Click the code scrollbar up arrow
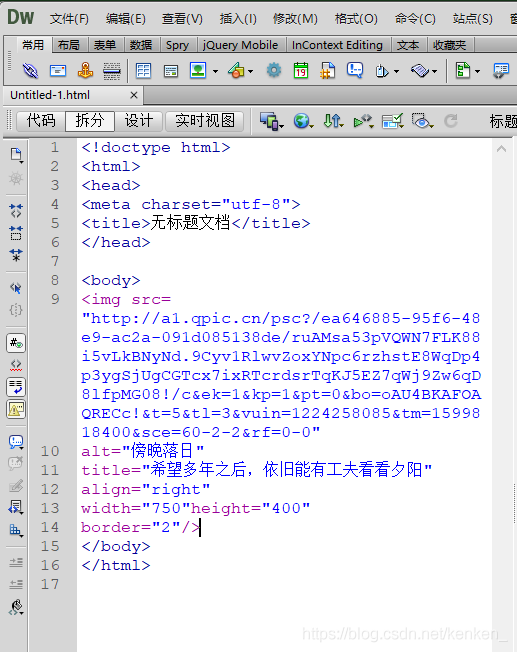 click(501, 149)
